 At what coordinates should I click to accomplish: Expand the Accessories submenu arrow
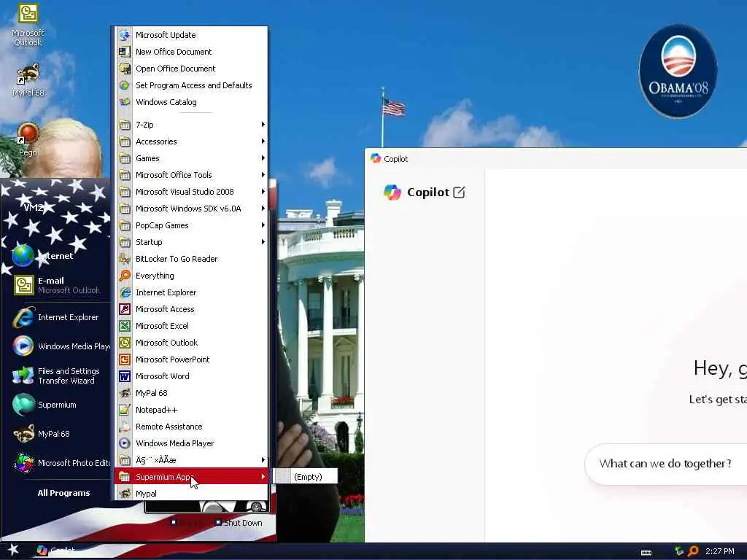click(x=263, y=141)
